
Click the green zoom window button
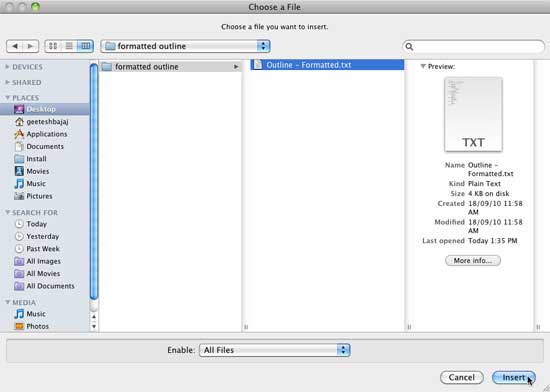coord(35,6)
